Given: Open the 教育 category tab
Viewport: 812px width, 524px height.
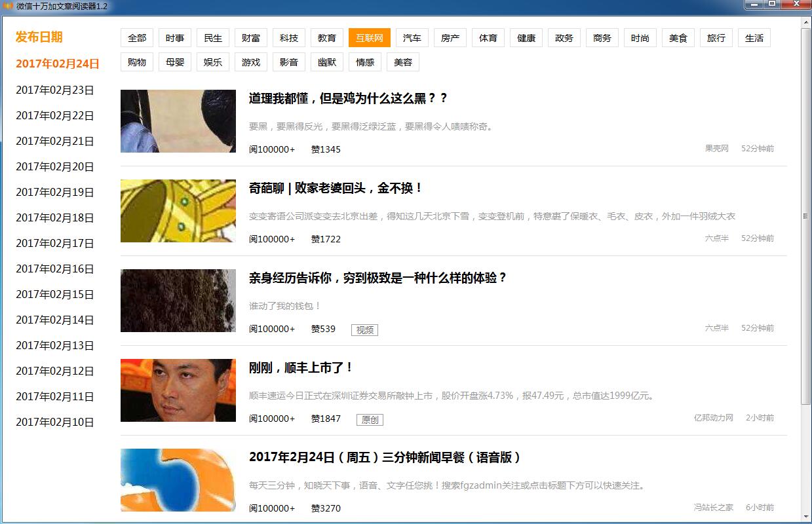Looking at the screenshot, I should (x=327, y=38).
